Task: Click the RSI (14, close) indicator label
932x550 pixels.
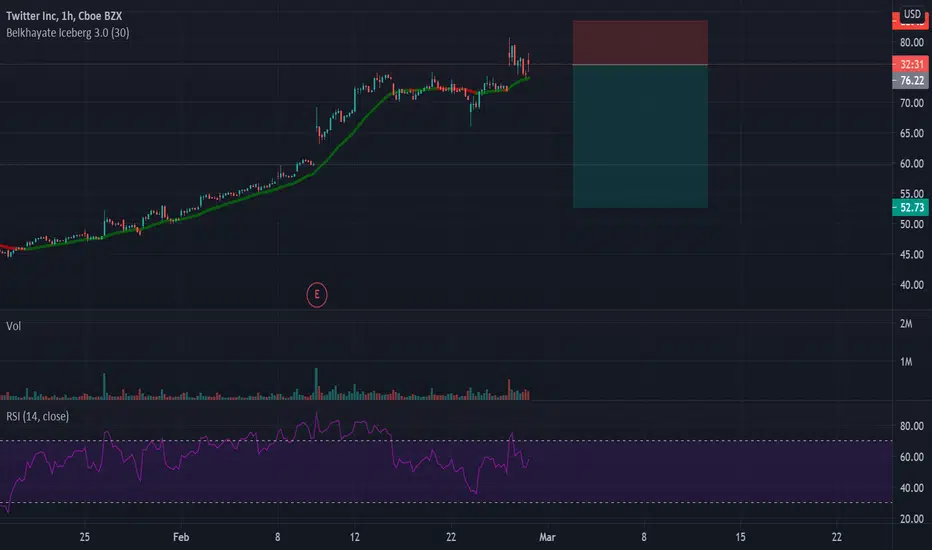Action: point(37,416)
